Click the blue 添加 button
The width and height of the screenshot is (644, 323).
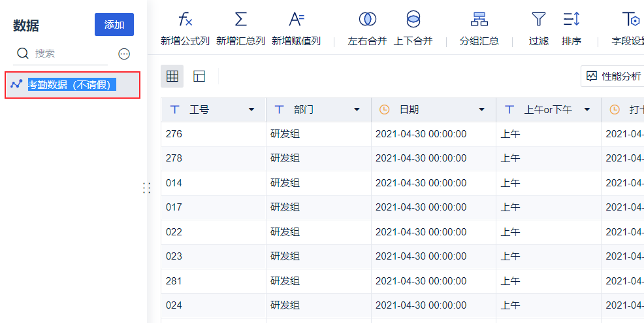(x=114, y=25)
